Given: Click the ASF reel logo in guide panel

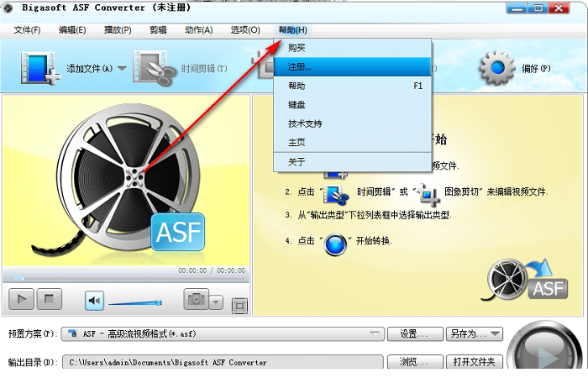Looking at the screenshot, I should 525,280.
